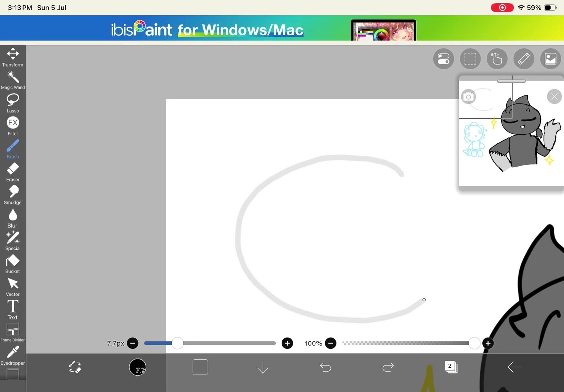The height and width of the screenshot is (392, 564).
Task: Open the white color swatch square
Action: 200,367
